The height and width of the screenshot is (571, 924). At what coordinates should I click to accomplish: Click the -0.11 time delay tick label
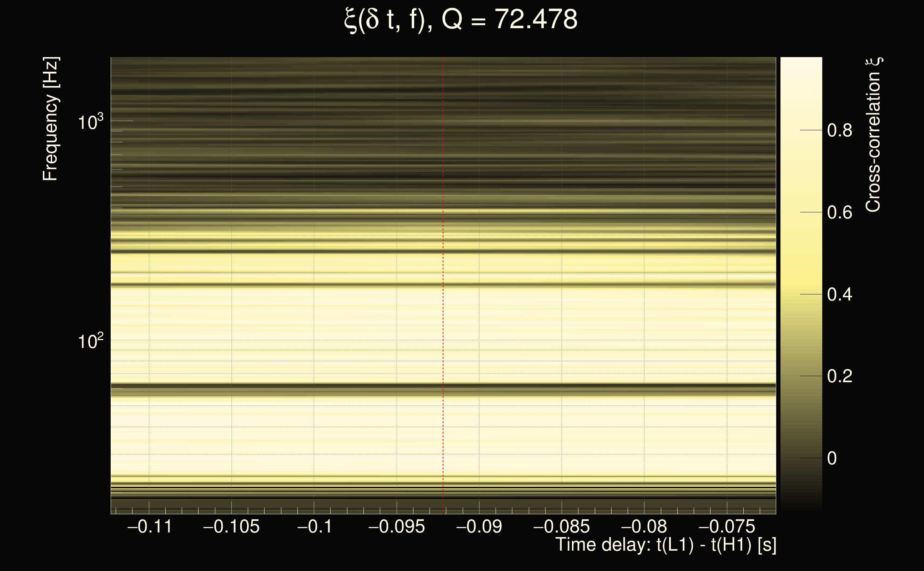tap(150, 527)
